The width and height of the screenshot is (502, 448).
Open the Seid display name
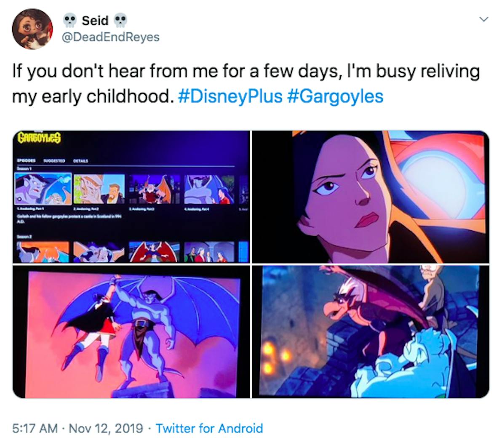tap(95, 21)
